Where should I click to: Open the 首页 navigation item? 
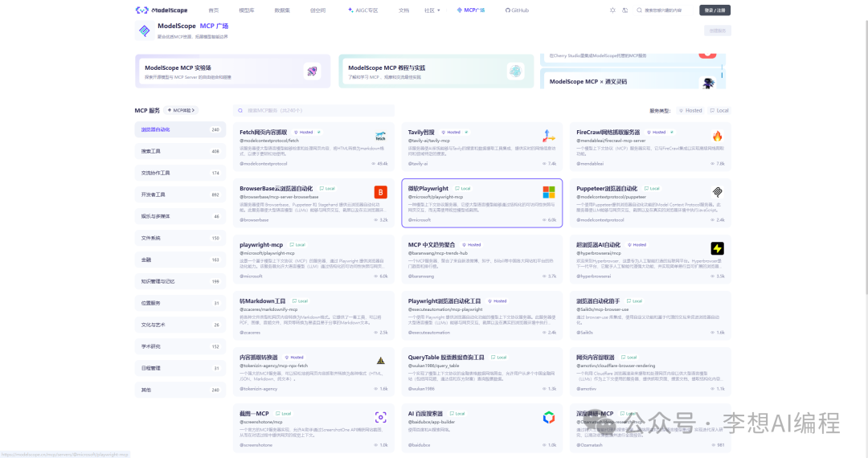[x=213, y=10]
